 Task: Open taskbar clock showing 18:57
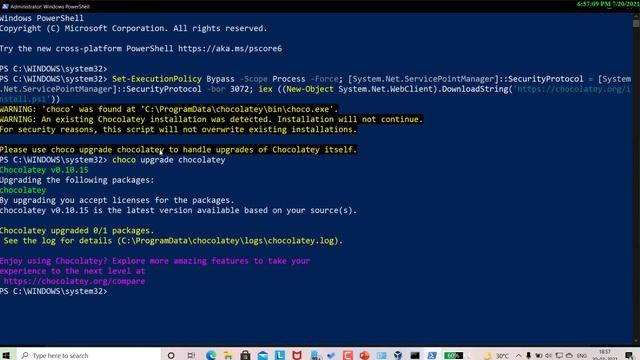pyautogui.click(x=605, y=355)
